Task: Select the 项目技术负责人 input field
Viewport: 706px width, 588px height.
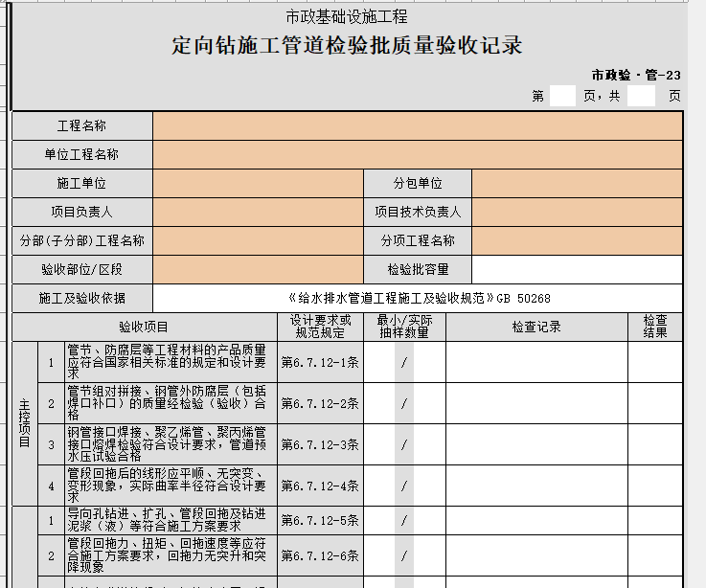Action: click(577, 213)
